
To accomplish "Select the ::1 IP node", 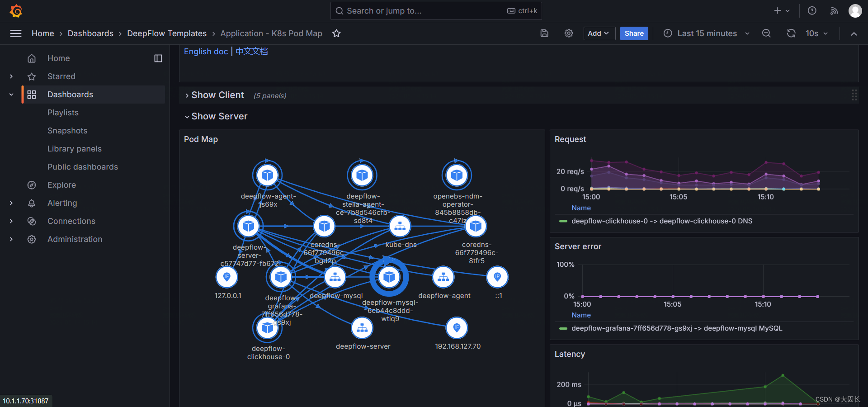I will (497, 277).
